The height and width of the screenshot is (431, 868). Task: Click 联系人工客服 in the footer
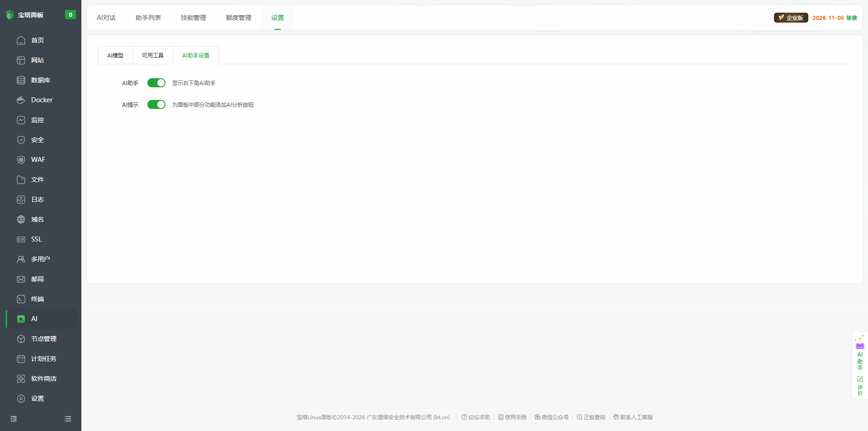point(637,417)
